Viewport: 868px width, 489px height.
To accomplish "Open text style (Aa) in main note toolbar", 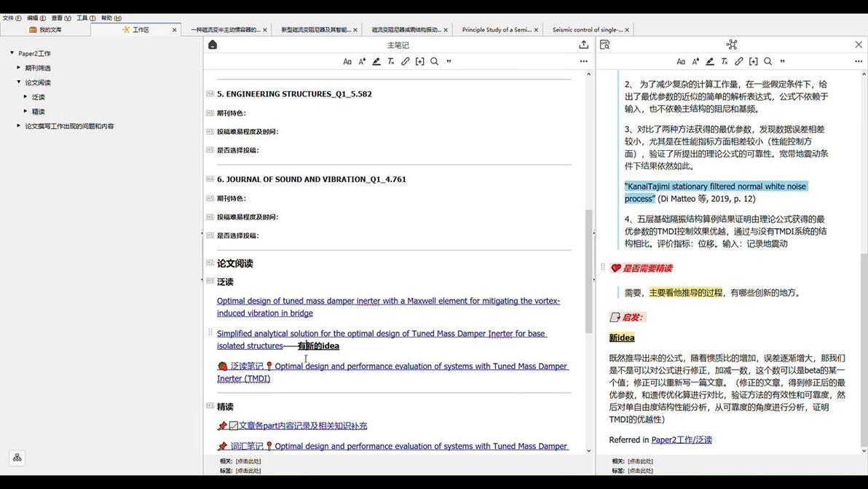I will pos(347,61).
